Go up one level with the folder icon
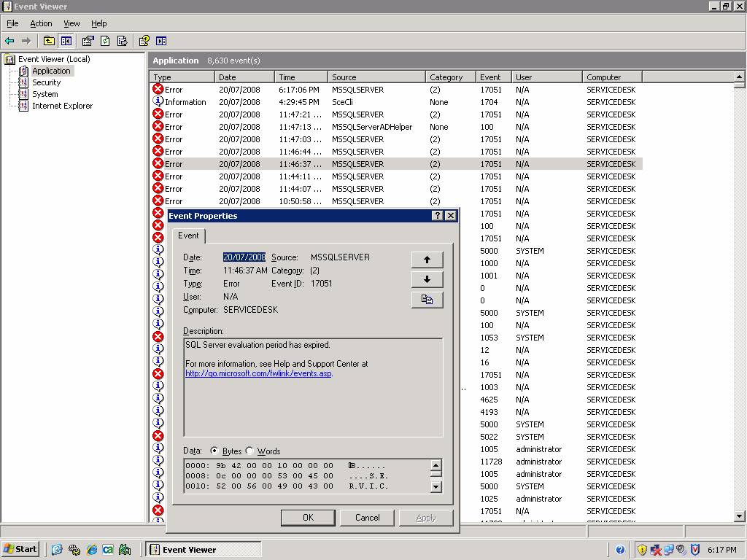Screen dimensions: 747x560 [x=49, y=41]
